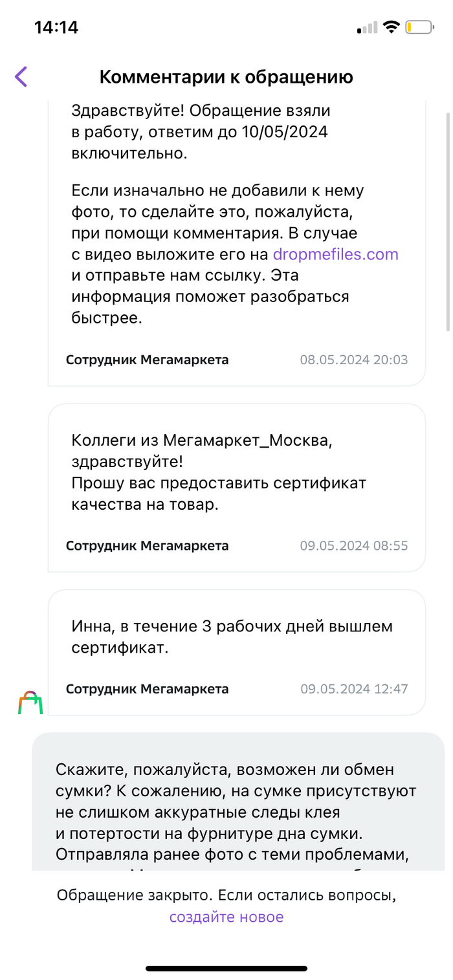Tap the battery indicator icon
Viewport: 453px width, 980px height.
419,27
